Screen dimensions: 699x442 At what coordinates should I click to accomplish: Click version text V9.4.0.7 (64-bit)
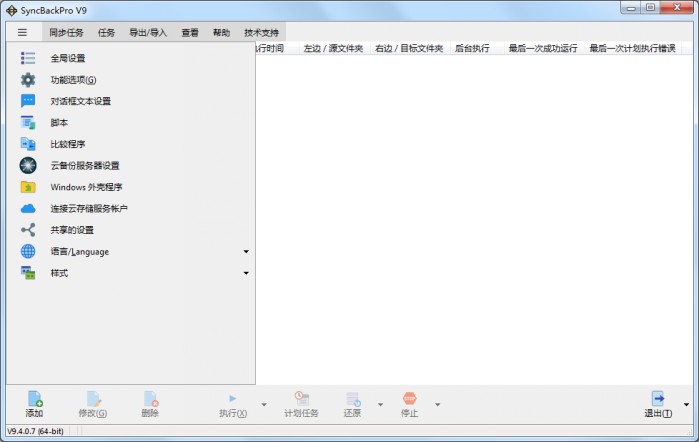35,431
